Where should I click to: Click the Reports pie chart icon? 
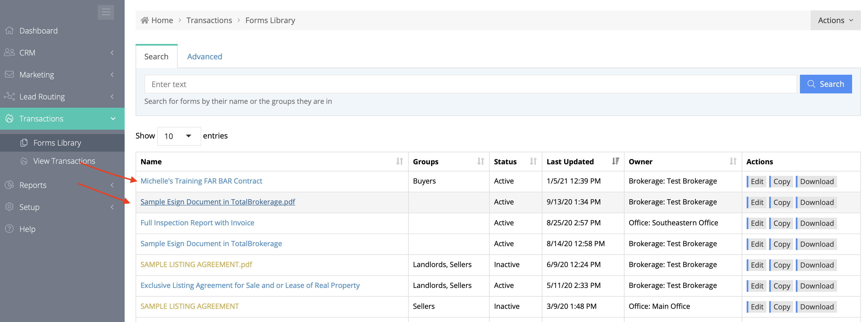point(9,185)
